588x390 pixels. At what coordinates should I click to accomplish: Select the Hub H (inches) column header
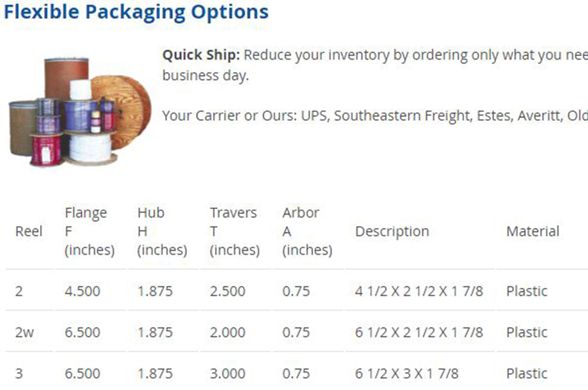point(162,231)
